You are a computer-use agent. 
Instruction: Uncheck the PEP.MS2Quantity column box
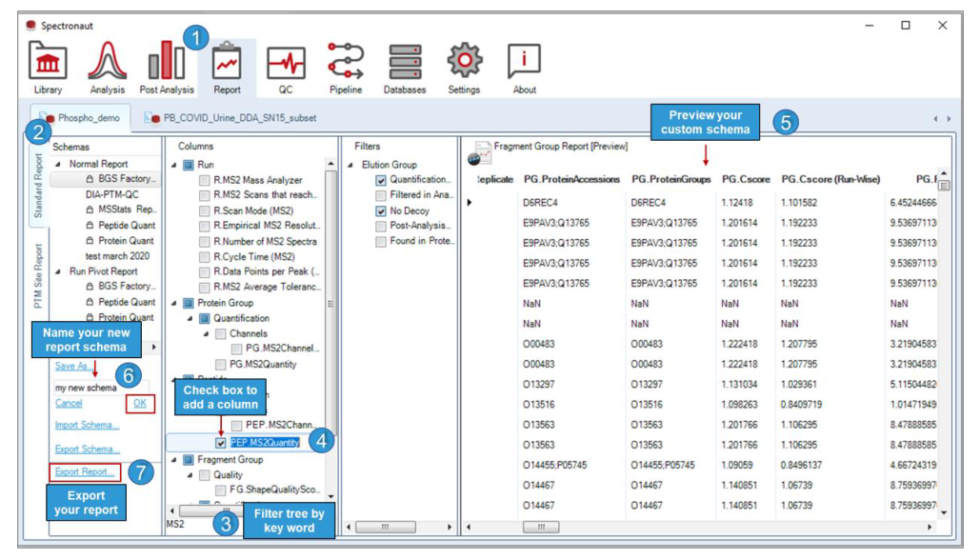pyautogui.click(x=221, y=443)
